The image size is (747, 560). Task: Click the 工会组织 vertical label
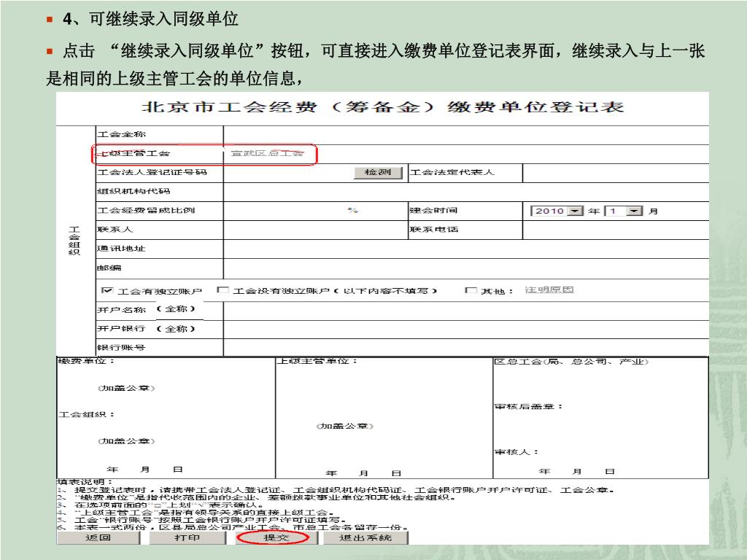pyautogui.click(x=74, y=241)
